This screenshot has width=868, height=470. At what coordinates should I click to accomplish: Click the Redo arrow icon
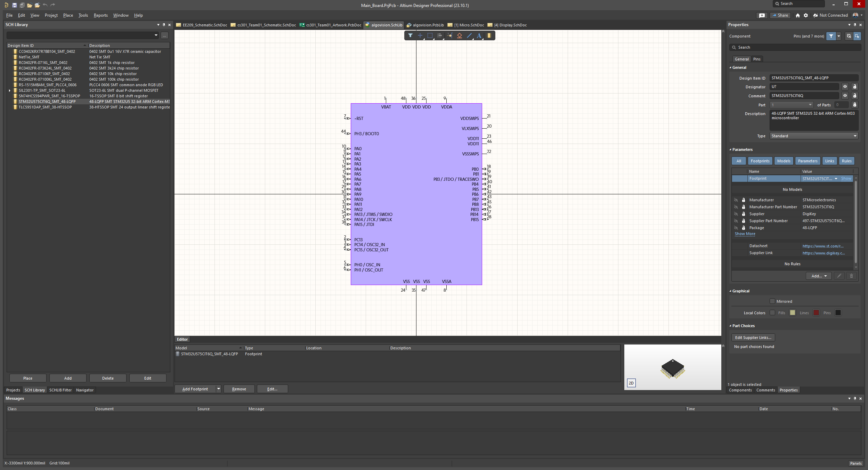(53, 5)
